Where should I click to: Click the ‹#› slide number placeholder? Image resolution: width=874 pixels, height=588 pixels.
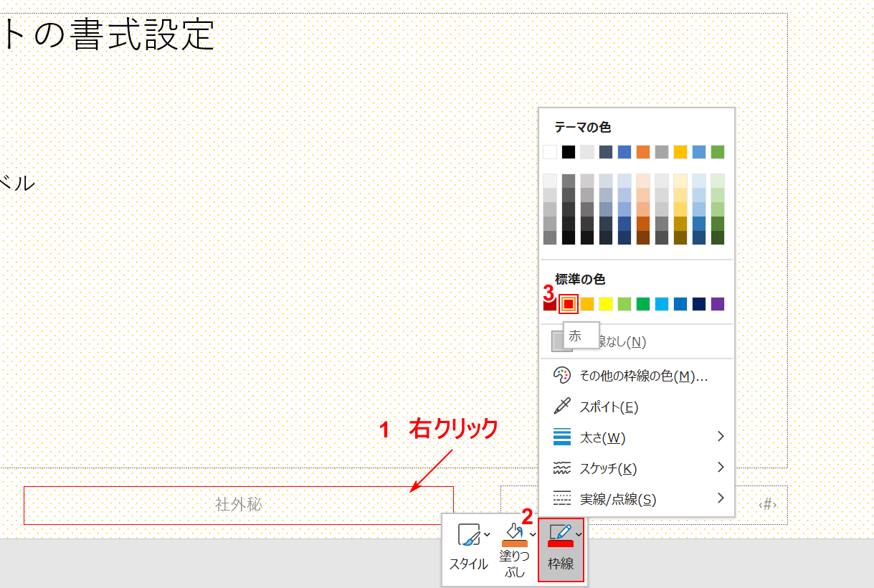(x=767, y=504)
